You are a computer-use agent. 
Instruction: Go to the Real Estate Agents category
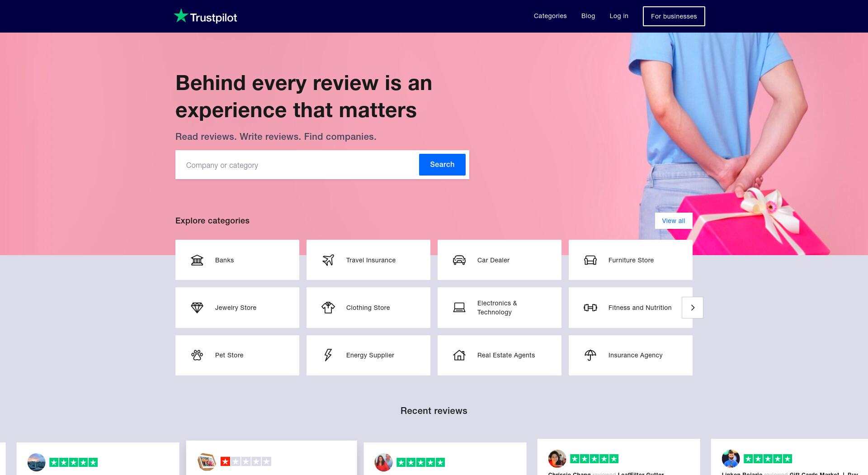500,355
